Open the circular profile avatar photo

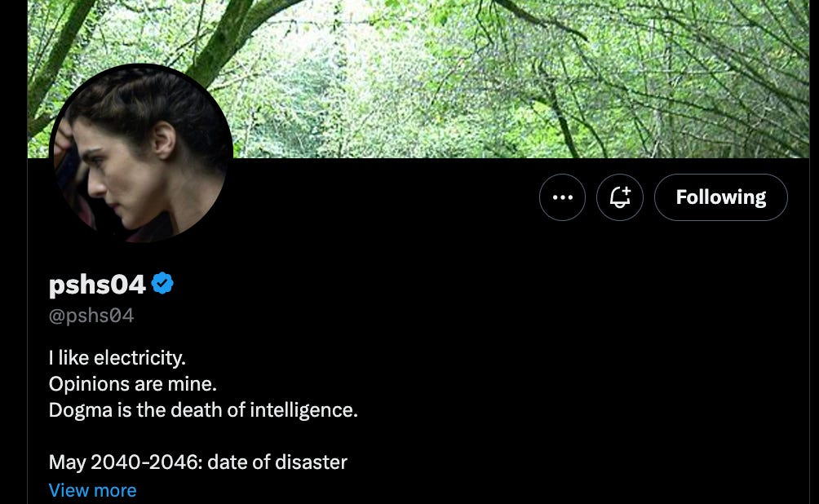pyautogui.click(x=141, y=155)
